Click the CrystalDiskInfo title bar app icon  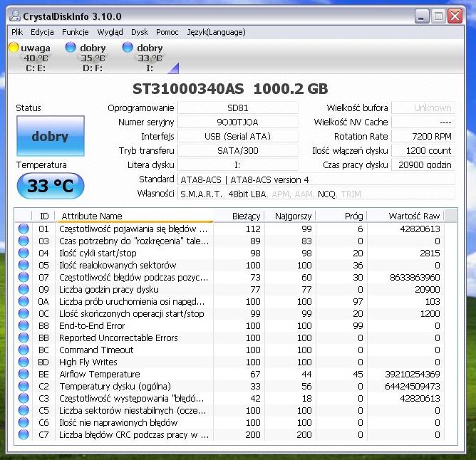pos(14,16)
